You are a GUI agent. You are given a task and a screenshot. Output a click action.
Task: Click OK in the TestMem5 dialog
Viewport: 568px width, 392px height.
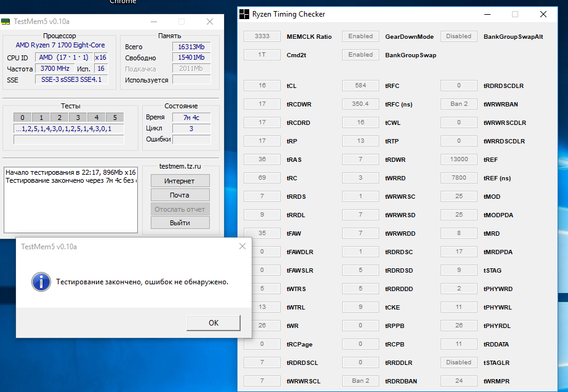click(214, 322)
